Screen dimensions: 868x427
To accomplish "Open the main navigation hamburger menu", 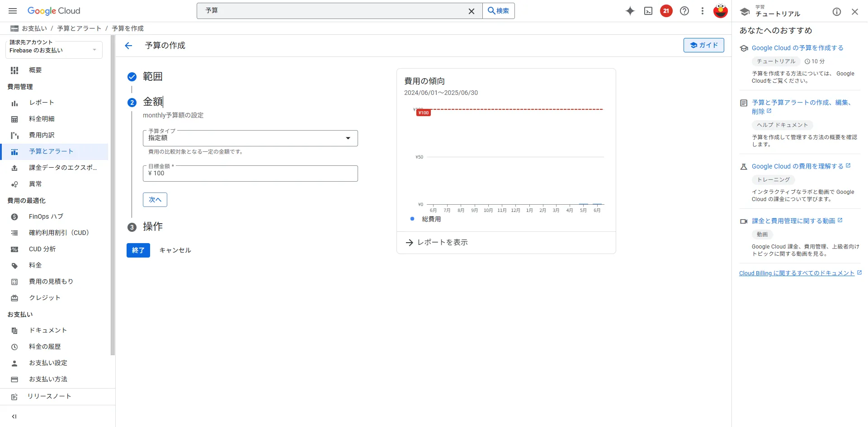I will point(13,11).
